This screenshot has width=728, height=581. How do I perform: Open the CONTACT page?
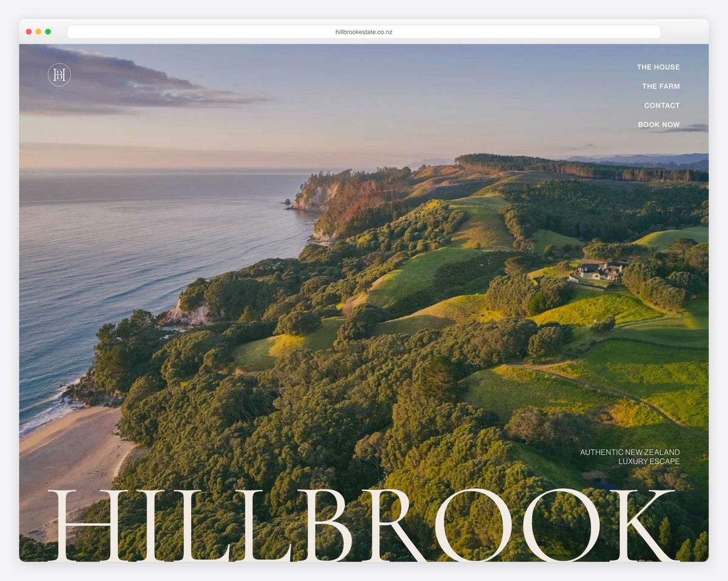[662, 106]
